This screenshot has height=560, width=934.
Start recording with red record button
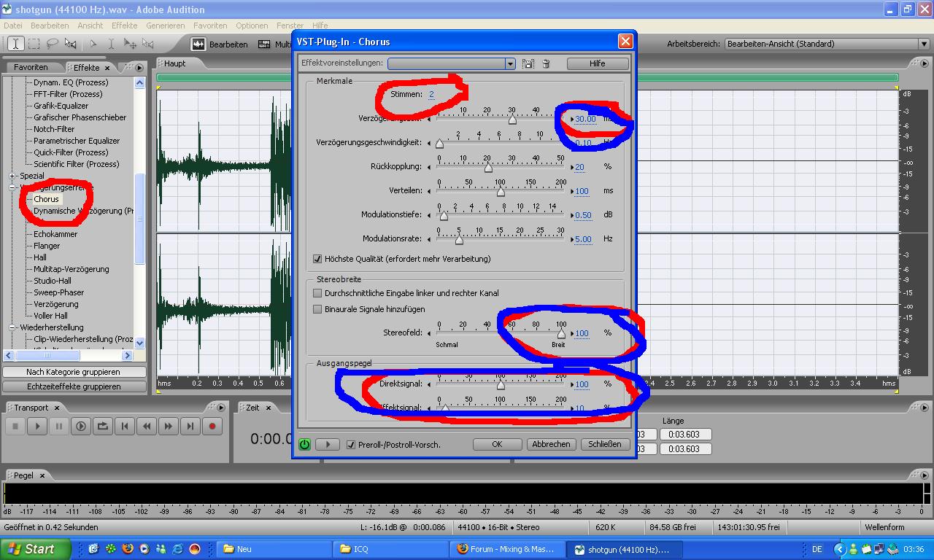[212, 427]
